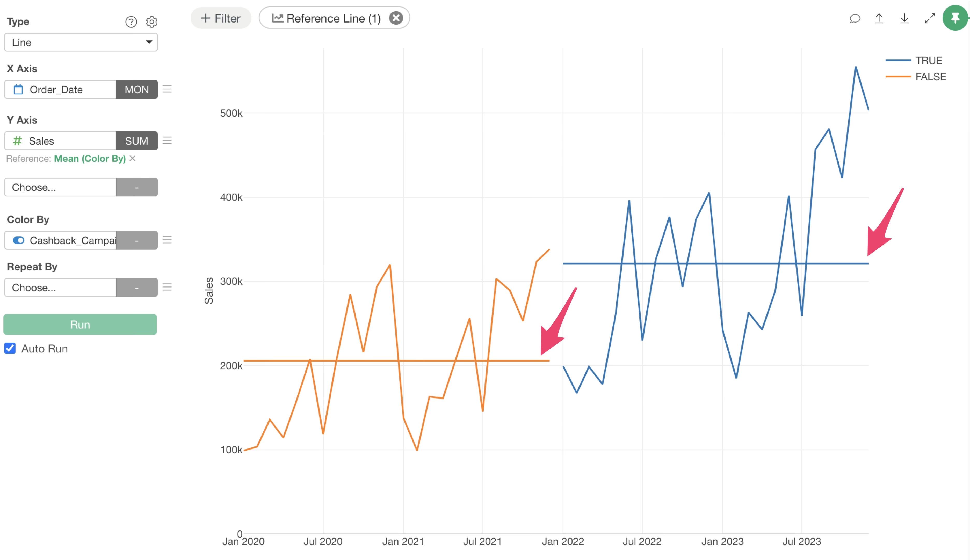Screen dimensions: 970x560
Task: Click Mean (Color By) reference link
Action: point(90,158)
